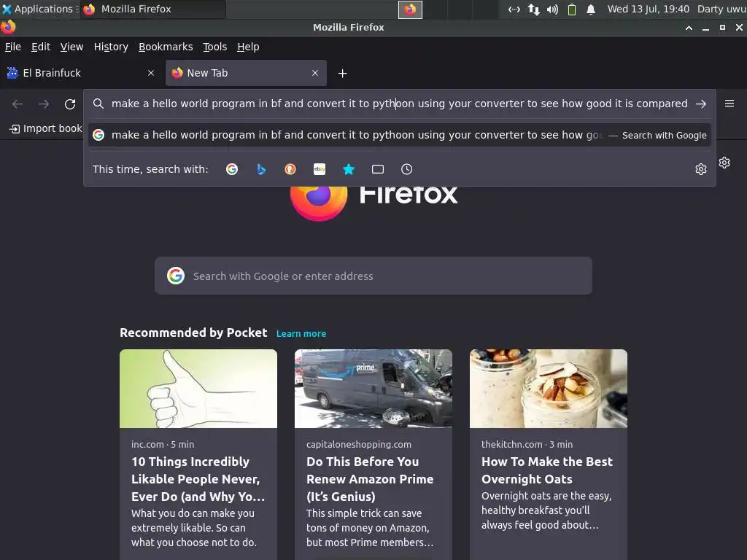Open the Applications menu in panel

tap(39, 9)
